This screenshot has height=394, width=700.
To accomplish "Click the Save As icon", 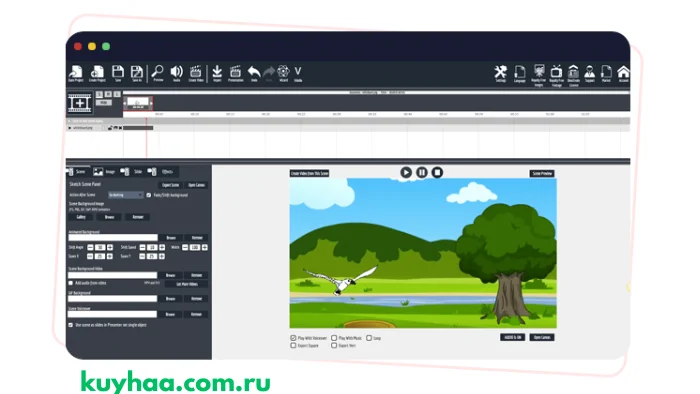I will tap(137, 74).
